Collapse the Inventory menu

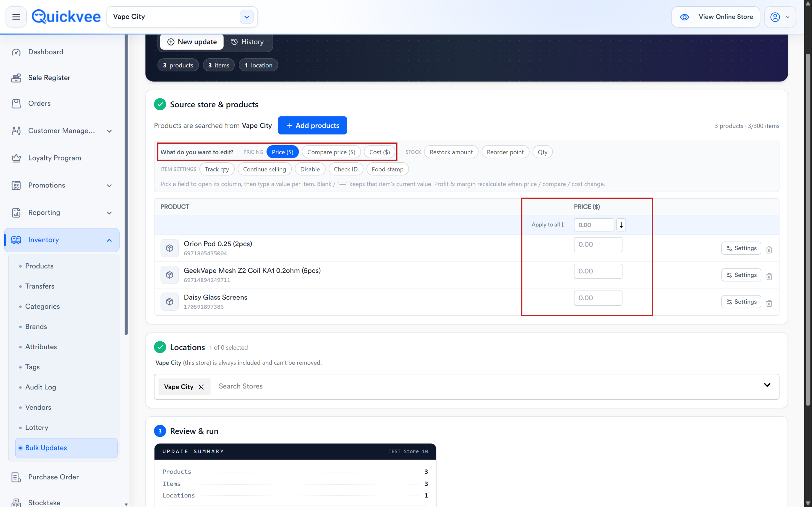(x=109, y=240)
